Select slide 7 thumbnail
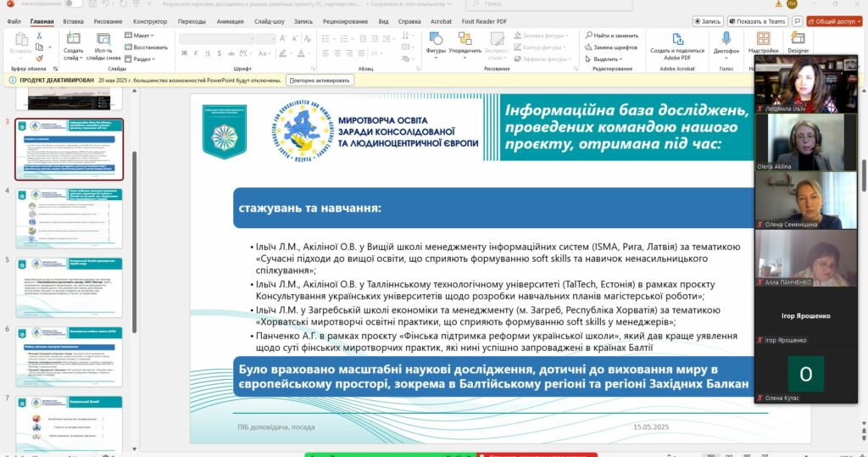Screen dimensions: 868x457 click(x=70, y=423)
